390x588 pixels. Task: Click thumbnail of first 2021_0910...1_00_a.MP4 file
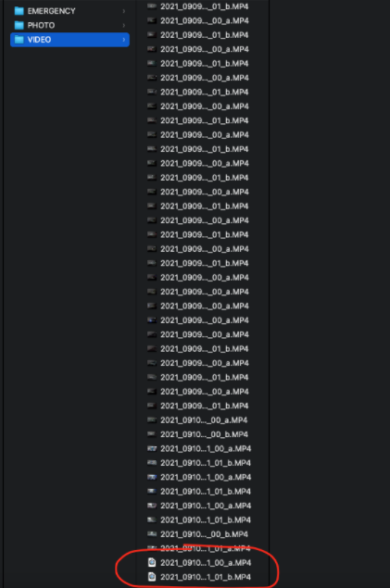point(152,448)
